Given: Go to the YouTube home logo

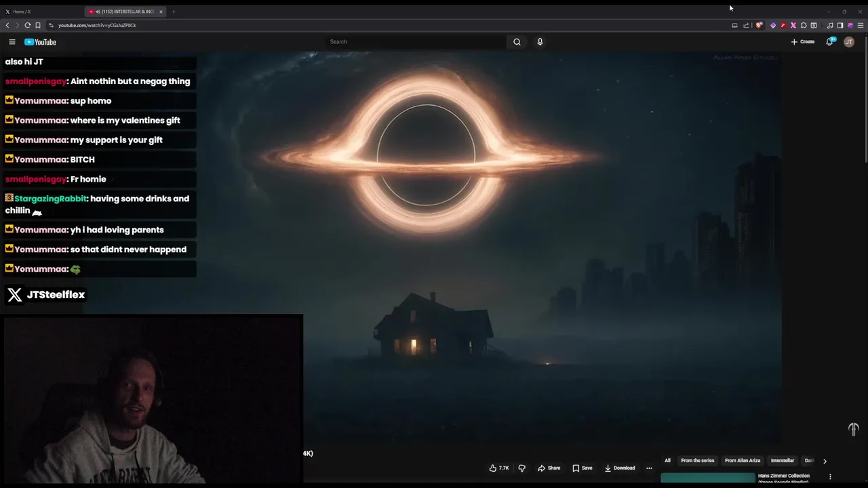Looking at the screenshot, I should click(x=40, y=42).
